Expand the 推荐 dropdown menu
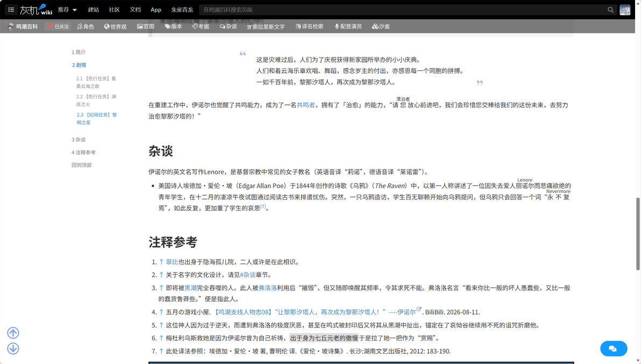 pyautogui.click(x=67, y=9)
